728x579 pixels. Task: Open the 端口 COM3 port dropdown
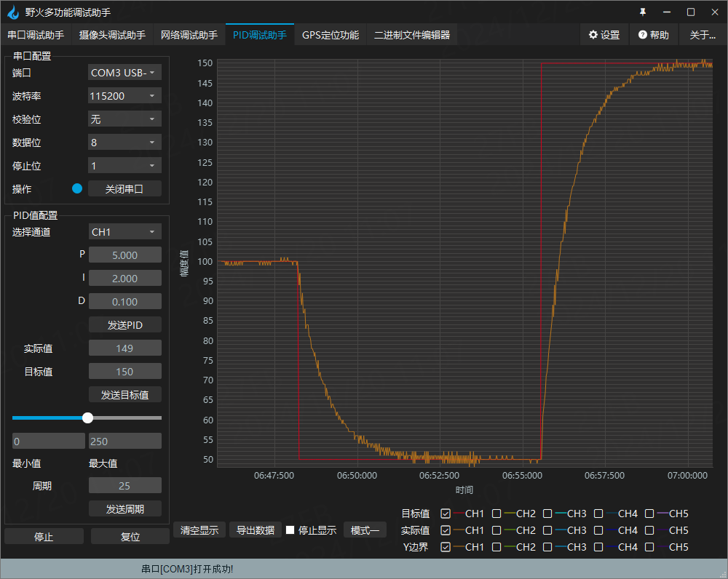pyautogui.click(x=124, y=73)
